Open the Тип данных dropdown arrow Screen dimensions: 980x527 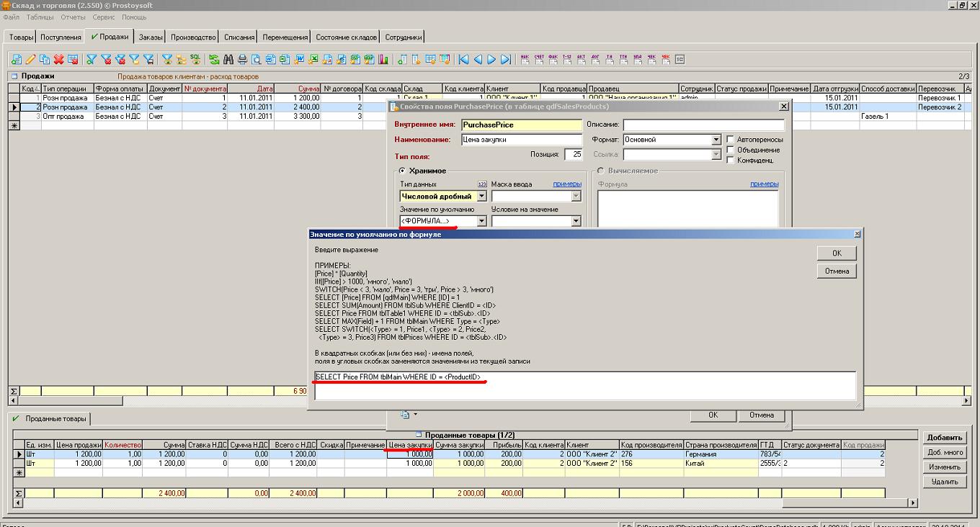[x=482, y=197]
